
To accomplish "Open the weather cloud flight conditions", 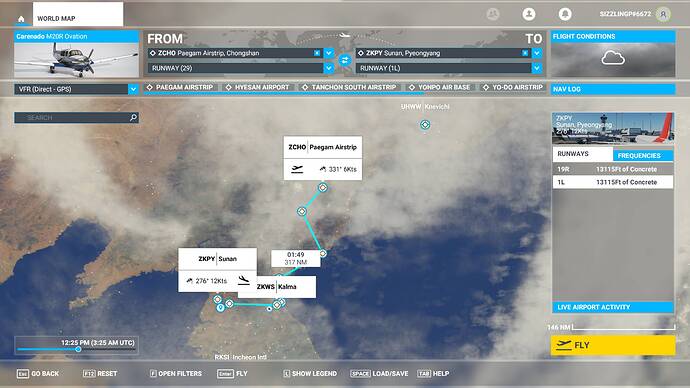I will (x=613, y=58).
